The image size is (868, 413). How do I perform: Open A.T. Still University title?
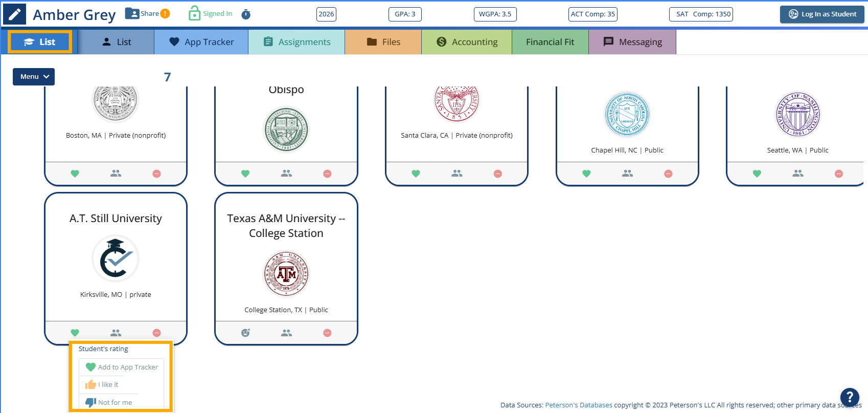pos(116,219)
